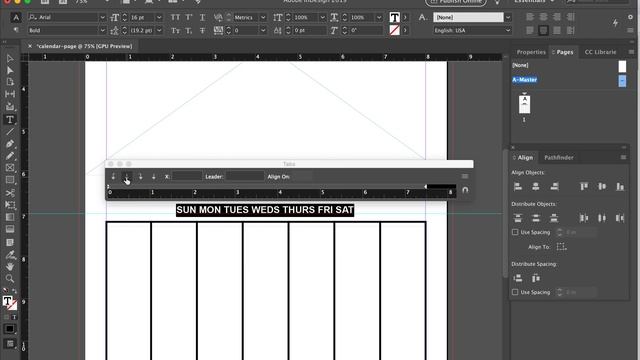This screenshot has height=360, width=640.
Task: Click Distribute Top Edges in Align panel
Action: [518, 218]
